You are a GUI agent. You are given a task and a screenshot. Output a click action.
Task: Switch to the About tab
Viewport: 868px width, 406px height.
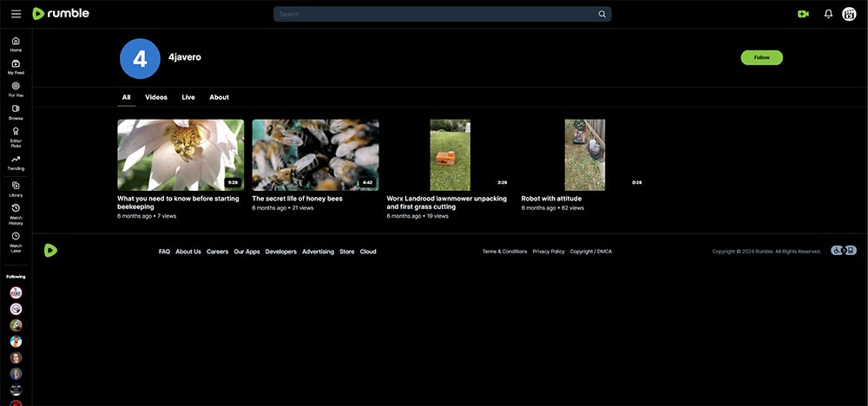[220, 97]
